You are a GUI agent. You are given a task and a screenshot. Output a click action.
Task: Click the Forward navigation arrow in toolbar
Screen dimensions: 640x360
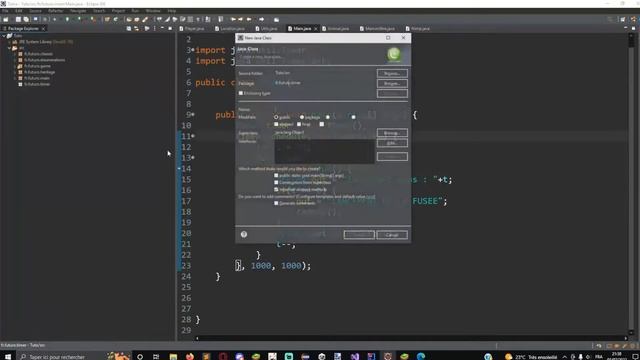[x=261, y=19]
